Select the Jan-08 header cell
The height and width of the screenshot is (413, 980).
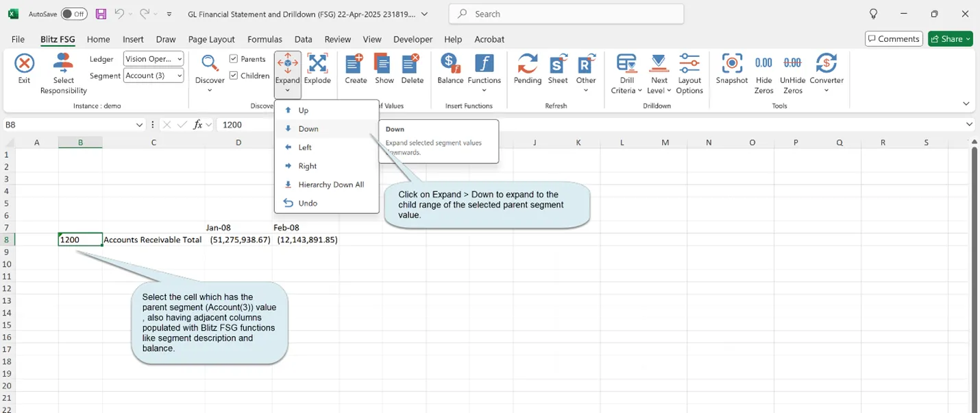(238, 227)
